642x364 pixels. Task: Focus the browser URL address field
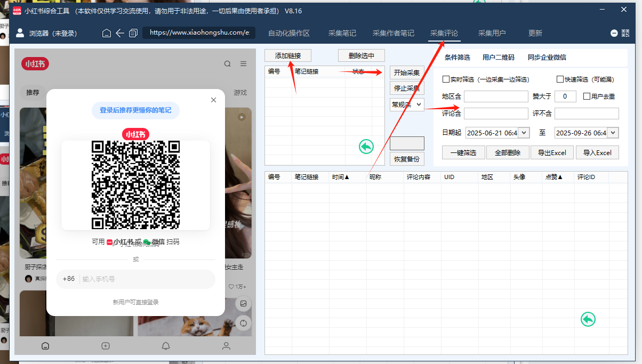click(x=199, y=33)
